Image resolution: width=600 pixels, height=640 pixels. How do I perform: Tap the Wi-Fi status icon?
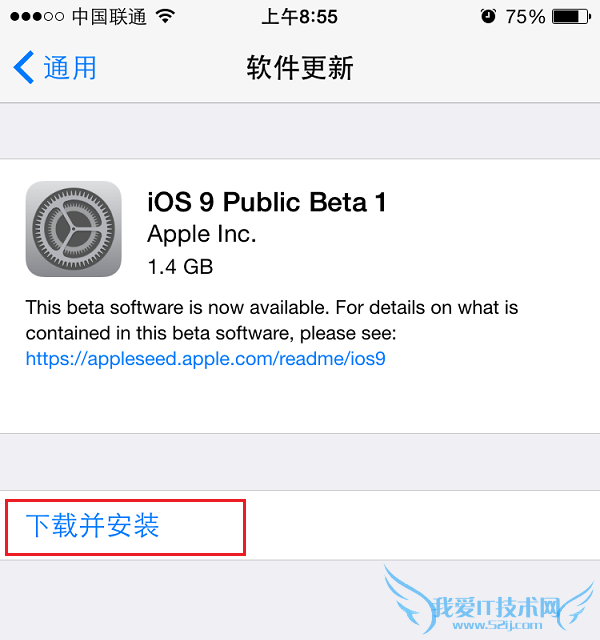click(165, 16)
